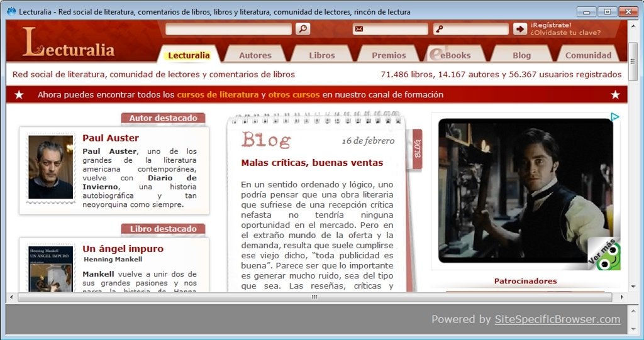Click the 'Libro destacado' label
Viewport: 644px width, 340px height.
point(163,229)
